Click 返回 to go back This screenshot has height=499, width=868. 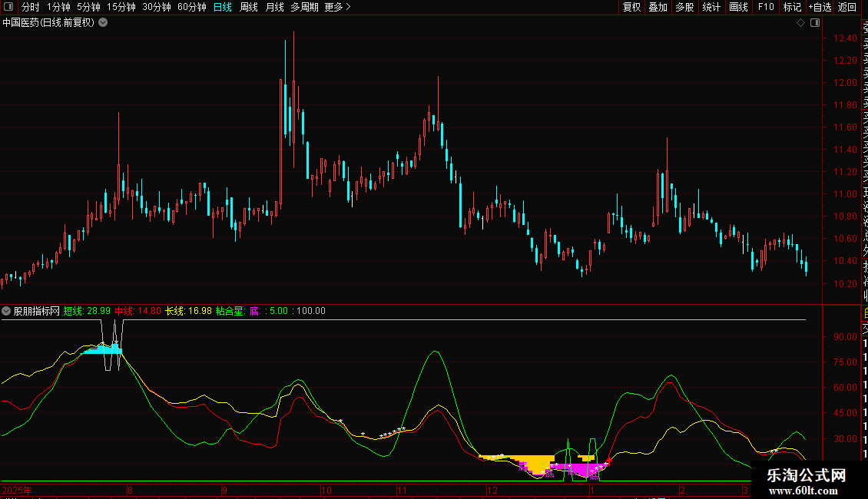(847, 7)
